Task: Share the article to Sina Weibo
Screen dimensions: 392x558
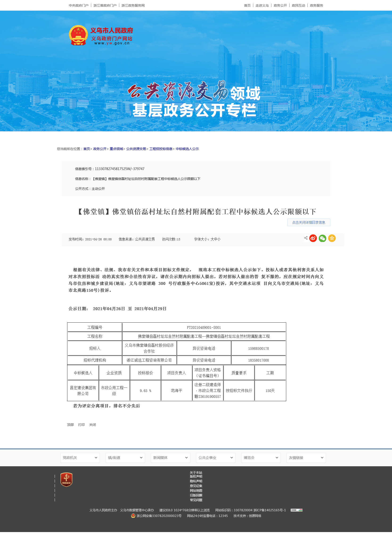Action: [x=313, y=238]
